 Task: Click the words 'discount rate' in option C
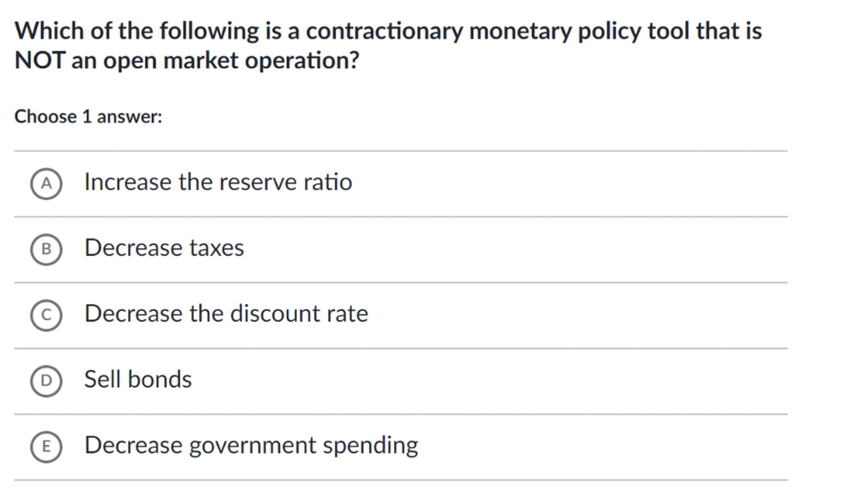coord(299,314)
